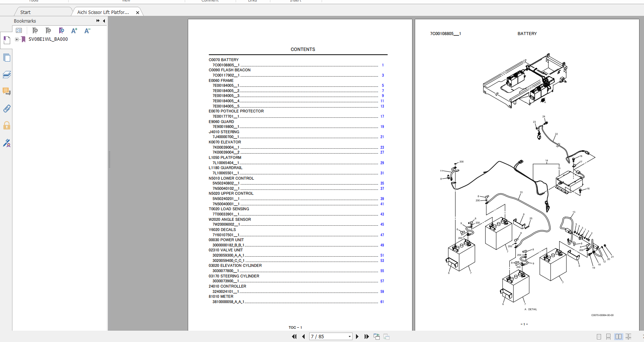The image size is (644, 342).
Task: Switch to the Start tab
Action: tap(25, 12)
